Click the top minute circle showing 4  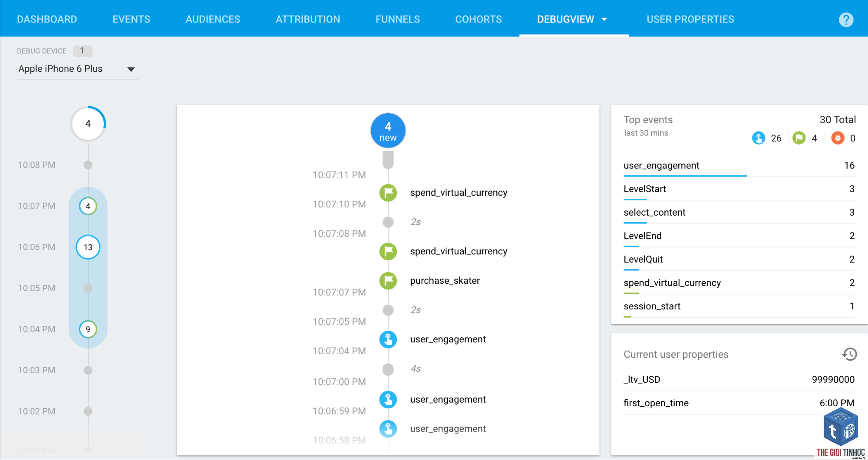tap(88, 124)
